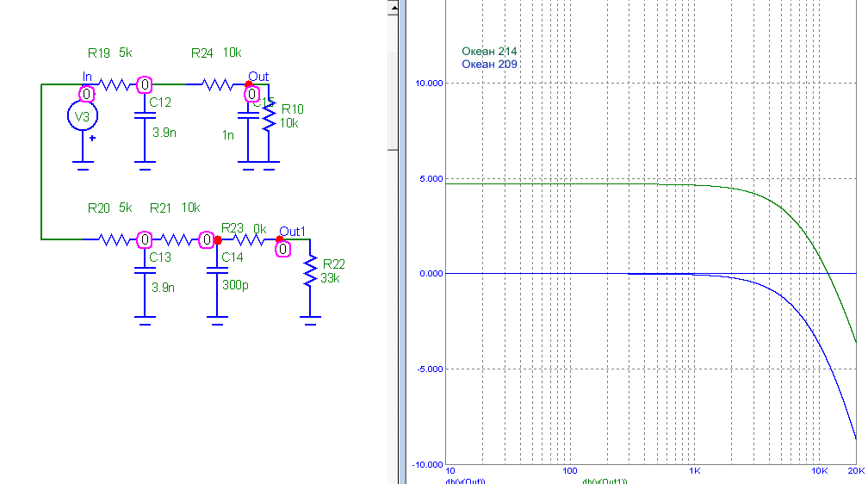The image size is (868, 484).
Task: Click the ground symbol under R22
Action: tap(310, 320)
